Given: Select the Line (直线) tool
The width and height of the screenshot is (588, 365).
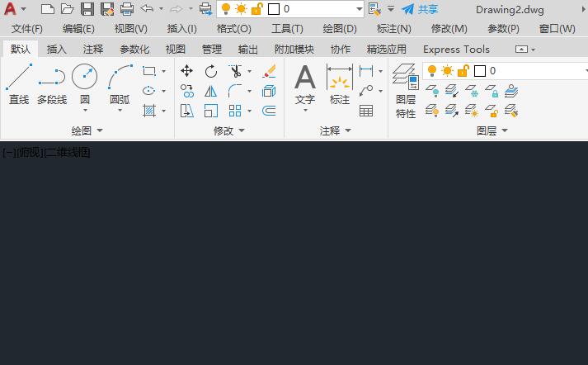Looking at the screenshot, I should click(x=19, y=84).
